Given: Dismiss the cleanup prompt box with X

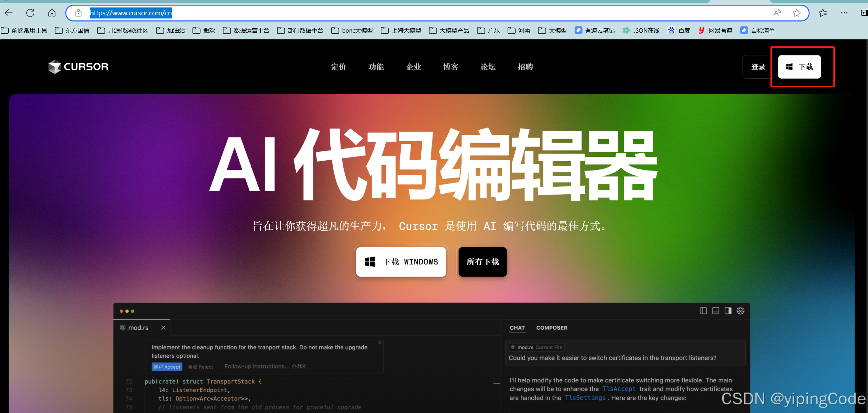Looking at the screenshot, I should pyautogui.click(x=380, y=343).
